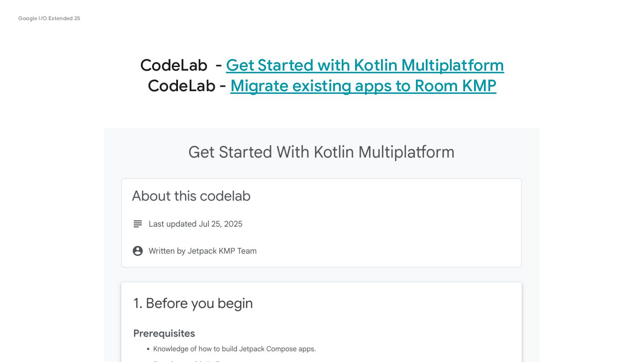Click the second CodeLab label text

click(x=182, y=86)
